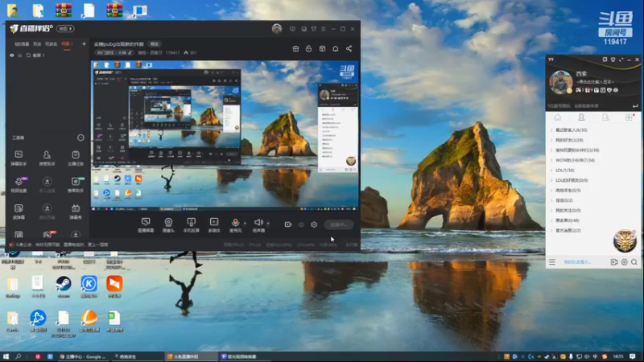Expand WOW的小伙伴 group in YY
The height and width of the screenshot is (362, 644).
pyautogui.click(x=575, y=160)
